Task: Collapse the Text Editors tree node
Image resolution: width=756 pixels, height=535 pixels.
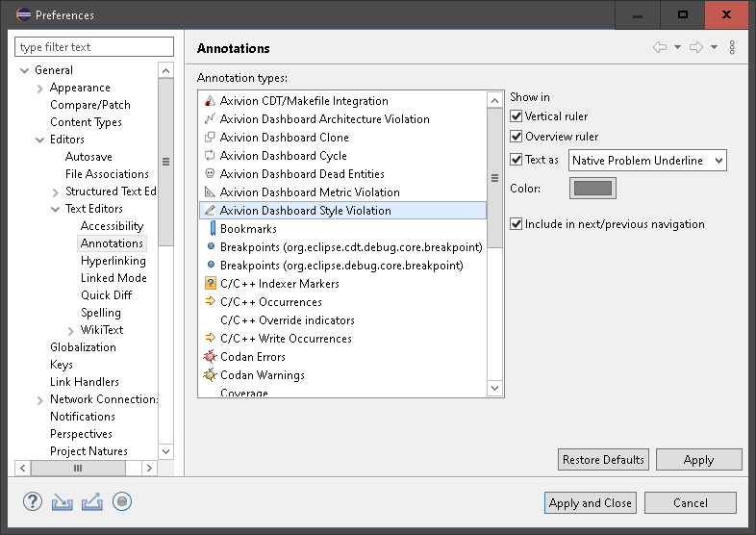Action: (56, 210)
